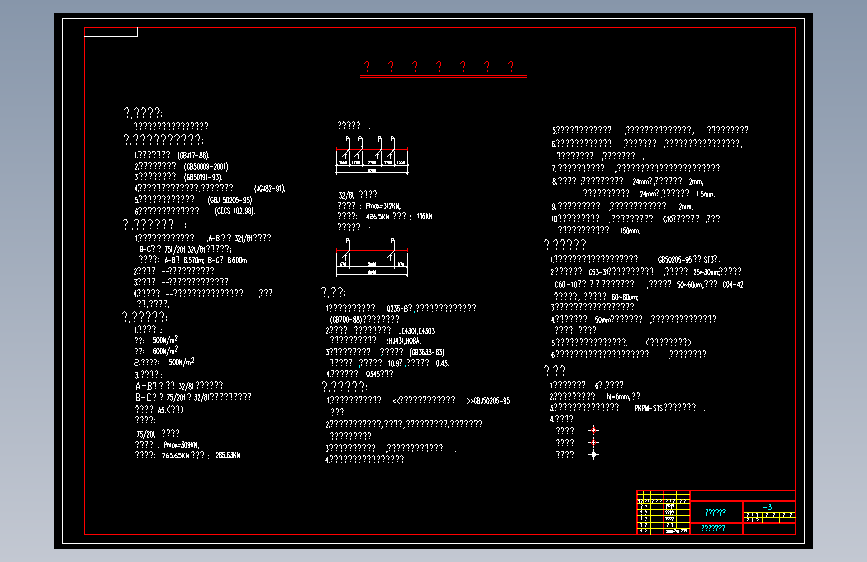Viewport: 867px width, 562px height.
Task: Click the >>GB50205-95 reference text
Action: 488,400
